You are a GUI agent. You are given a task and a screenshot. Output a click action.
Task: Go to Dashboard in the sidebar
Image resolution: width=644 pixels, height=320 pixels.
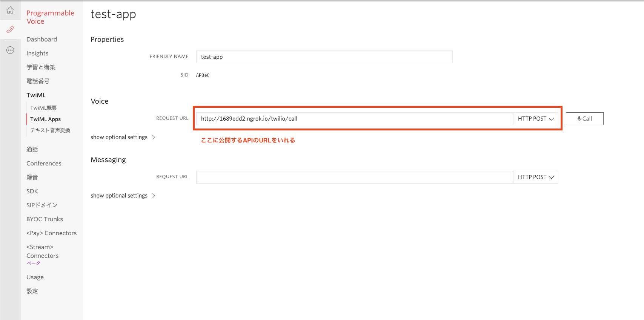point(41,39)
